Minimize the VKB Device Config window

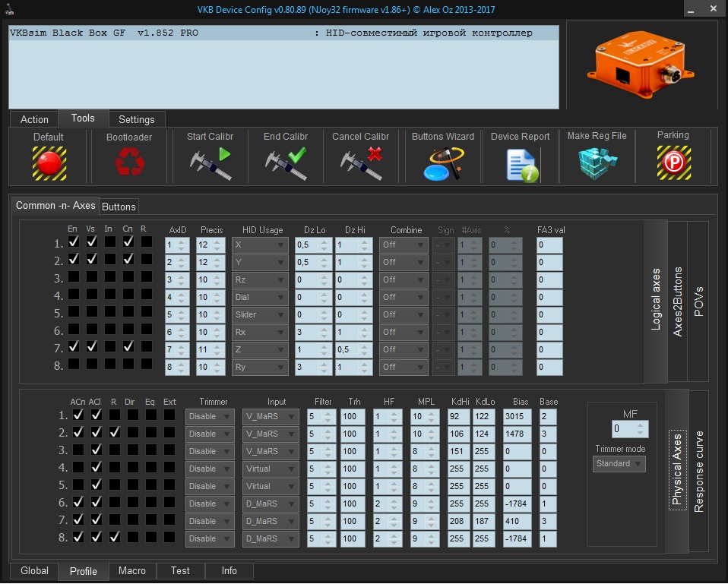pos(691,9)
